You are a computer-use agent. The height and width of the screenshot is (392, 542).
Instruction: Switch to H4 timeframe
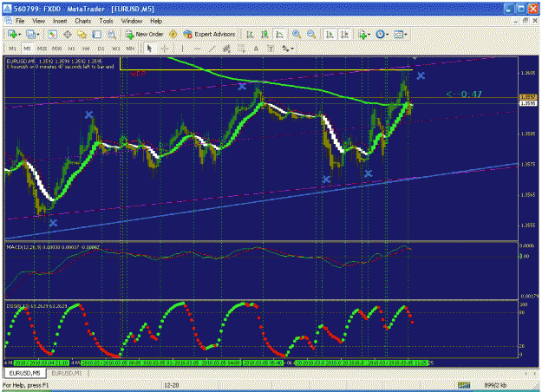pos(86,49)
